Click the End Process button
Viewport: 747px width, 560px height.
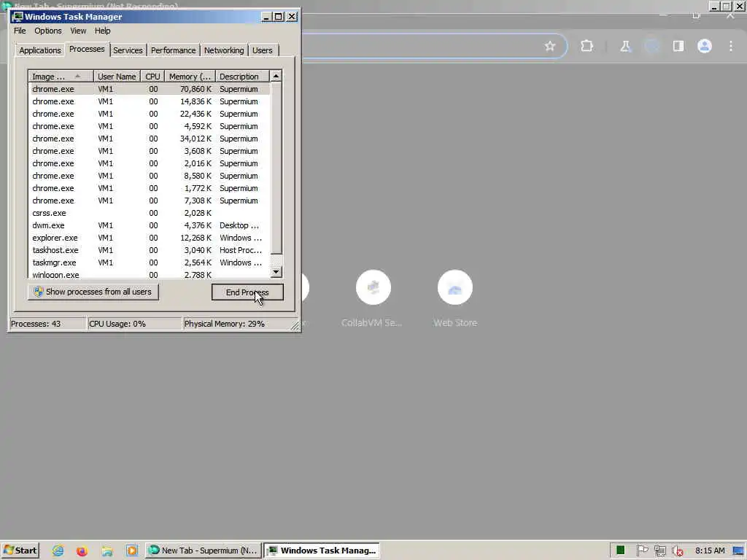point(247,292)
